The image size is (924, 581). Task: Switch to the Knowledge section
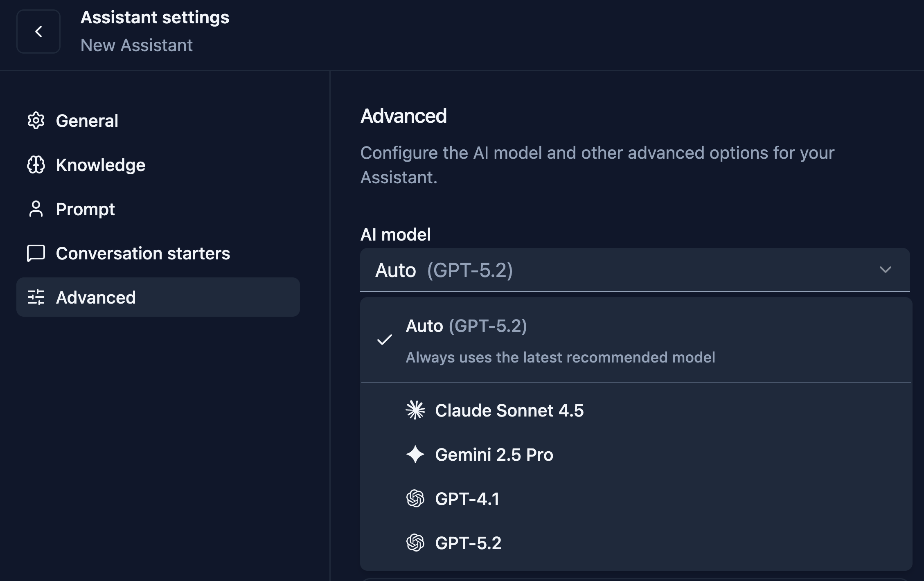101,165
